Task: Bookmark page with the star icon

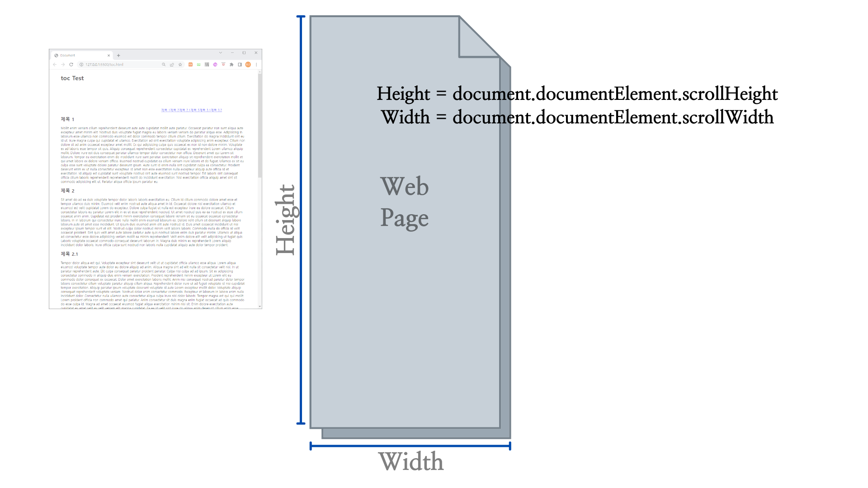Action: click(x=180, y=65)
